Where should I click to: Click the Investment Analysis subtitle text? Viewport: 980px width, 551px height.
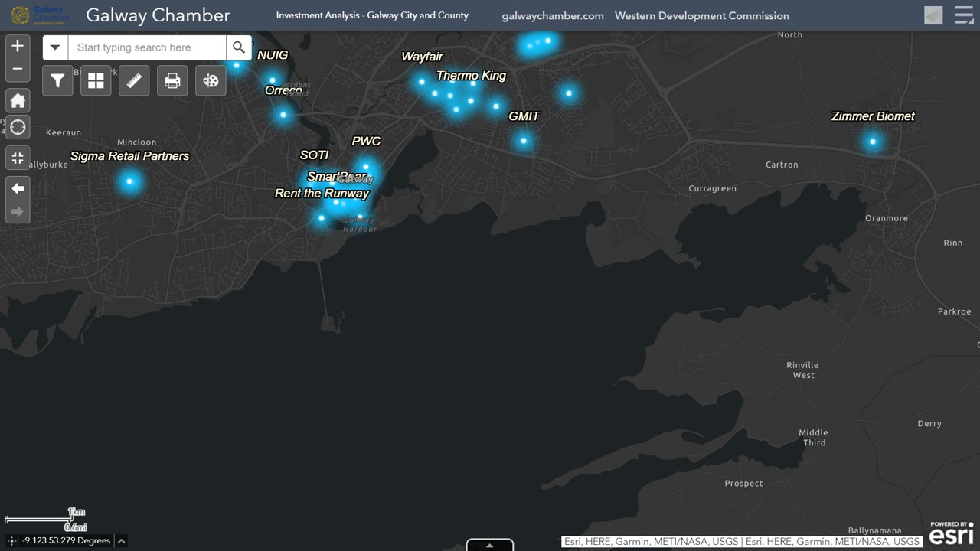click(x=372, y=15)
